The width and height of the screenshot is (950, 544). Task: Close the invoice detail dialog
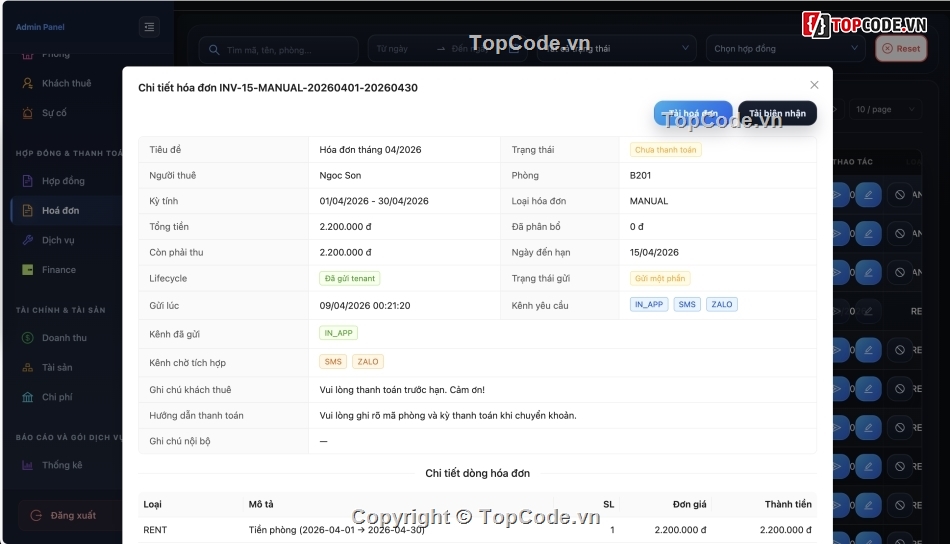coord(814,85)
